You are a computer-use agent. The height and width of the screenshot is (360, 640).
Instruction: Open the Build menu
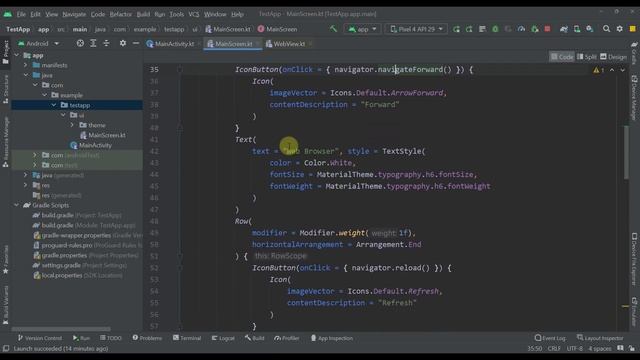point(143,14)
